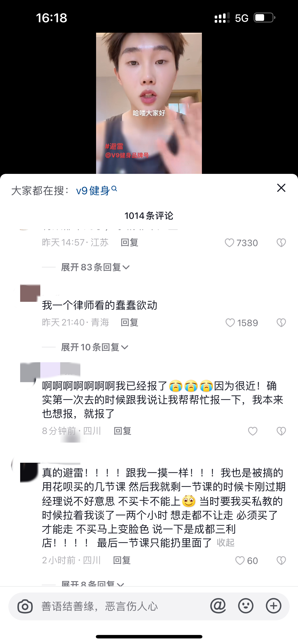
Task: Open camera icon in comment bar
Action: pos(25,606)
